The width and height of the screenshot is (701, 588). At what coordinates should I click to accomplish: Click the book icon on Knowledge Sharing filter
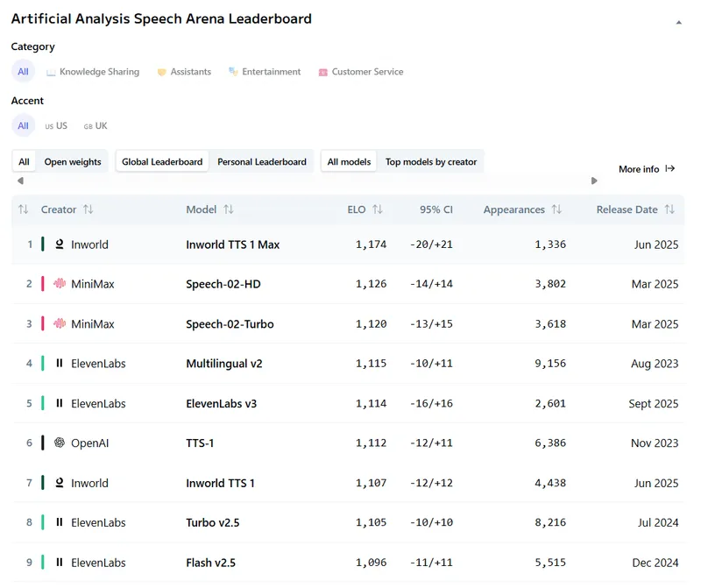pyautogui.click(x=50, y=71)
